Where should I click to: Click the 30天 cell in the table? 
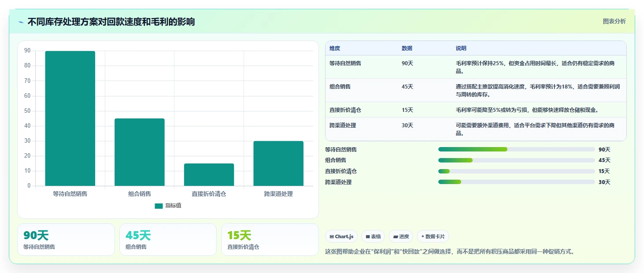(x=407, y=125)
